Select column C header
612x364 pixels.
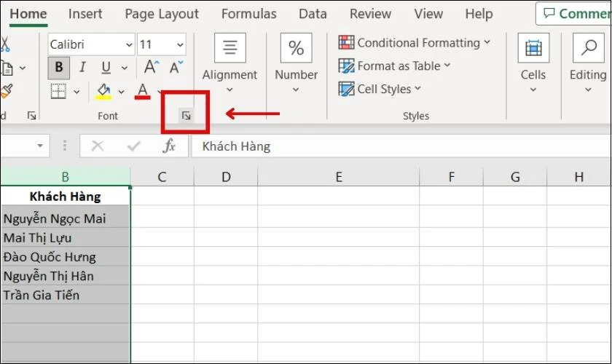[x=162, y=177]
